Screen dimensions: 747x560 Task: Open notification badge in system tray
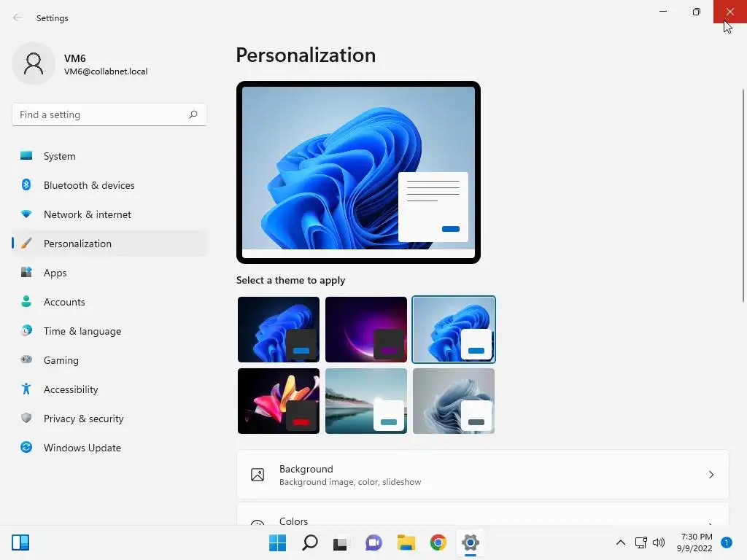point(727,542)
